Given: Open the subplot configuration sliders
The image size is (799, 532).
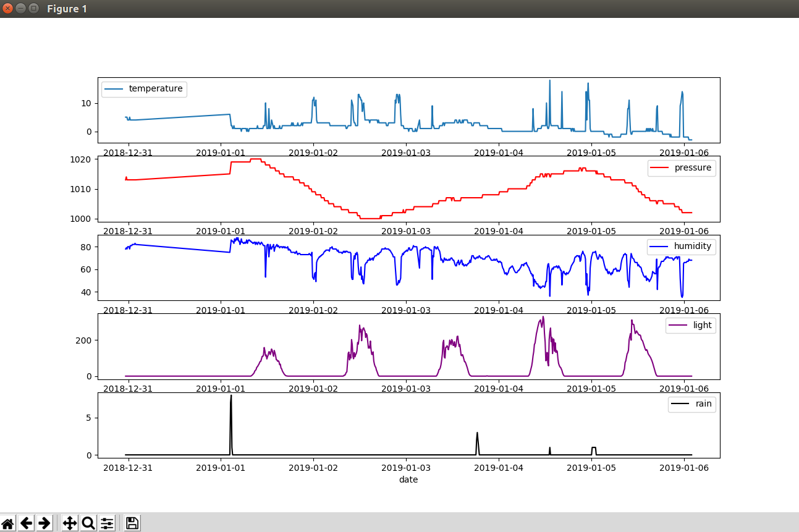Looking at the screenshot, I should [106, 523].
